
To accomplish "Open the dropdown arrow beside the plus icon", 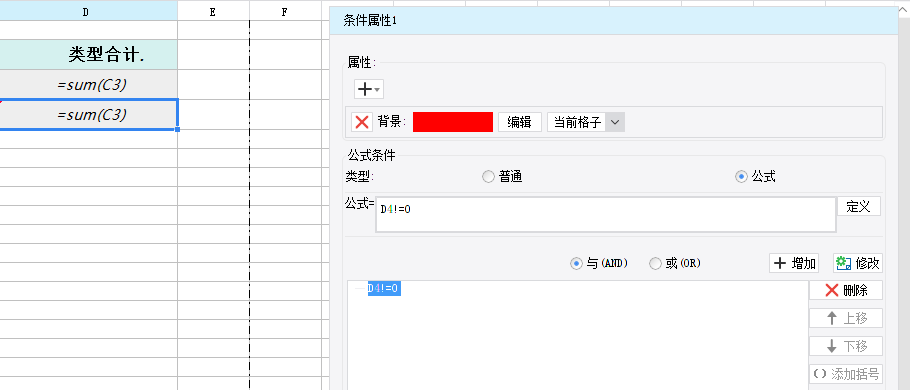I will [x=377, y=90].
